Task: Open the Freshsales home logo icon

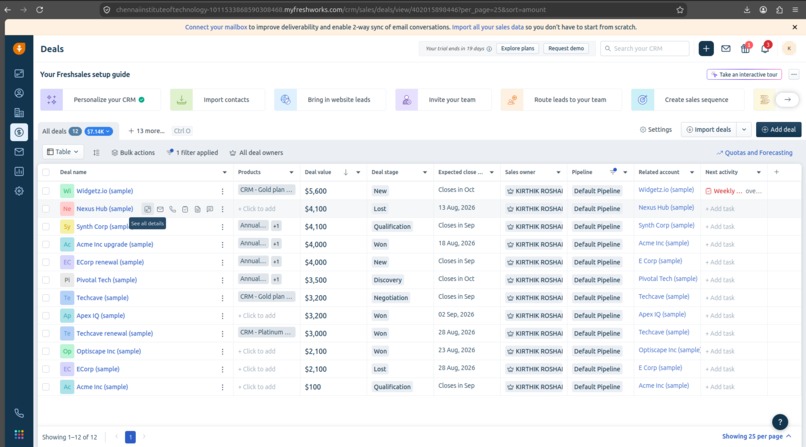Action: 19,48
